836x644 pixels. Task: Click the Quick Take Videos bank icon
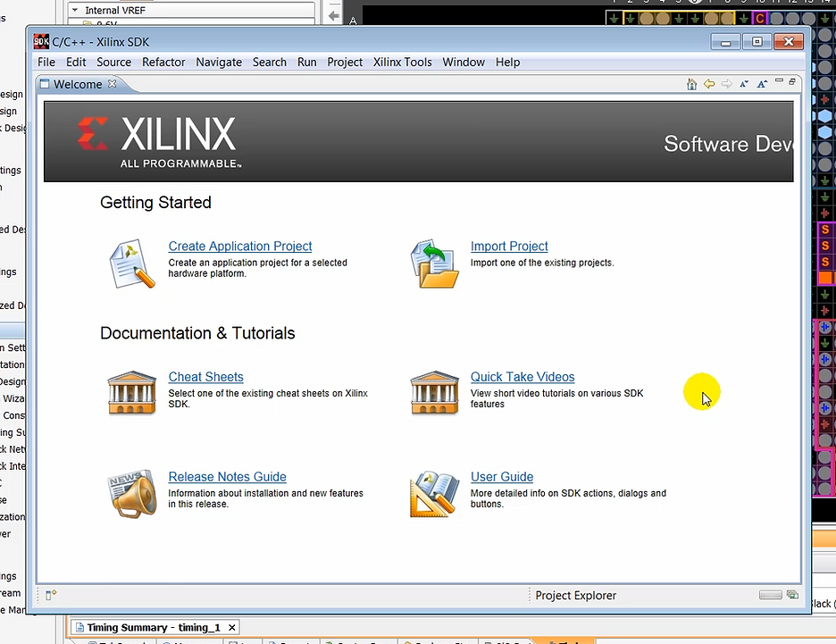434,393
